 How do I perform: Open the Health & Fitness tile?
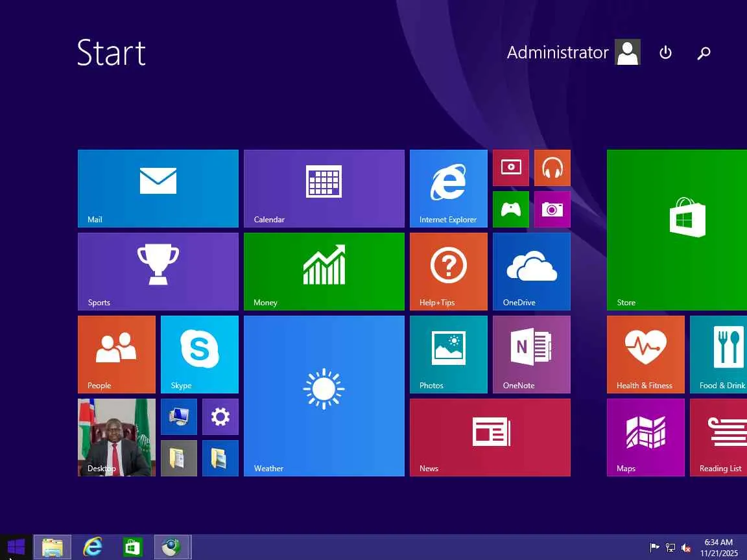tap(646, 355)
